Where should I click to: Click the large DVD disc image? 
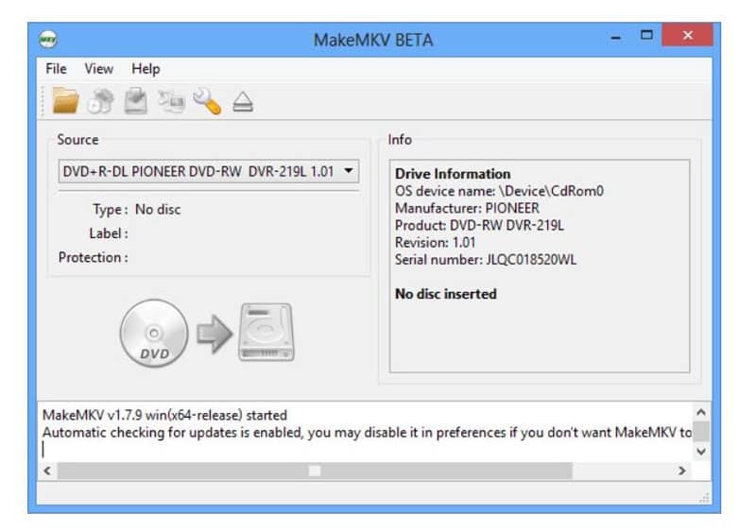[x=154, y=333]
